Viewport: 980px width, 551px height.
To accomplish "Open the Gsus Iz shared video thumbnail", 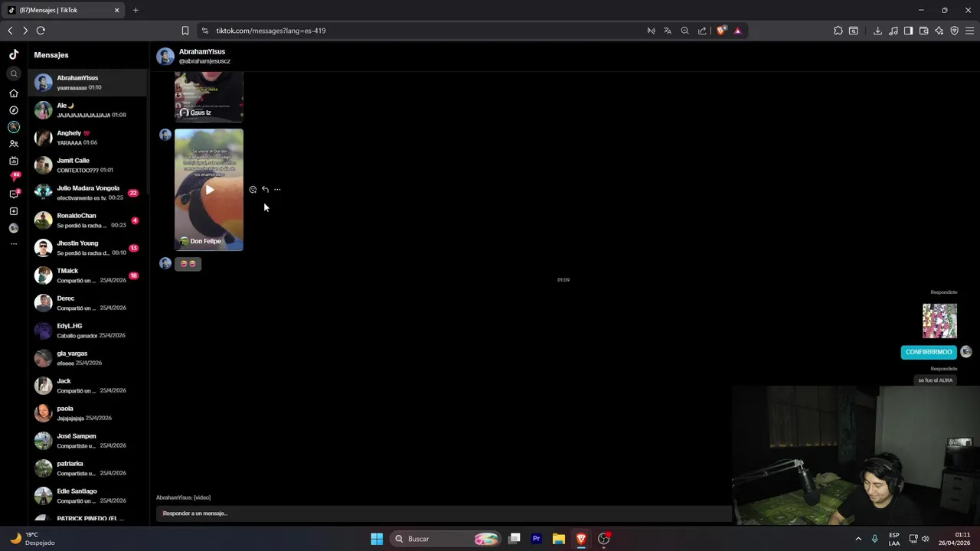I will click(209, 96).
